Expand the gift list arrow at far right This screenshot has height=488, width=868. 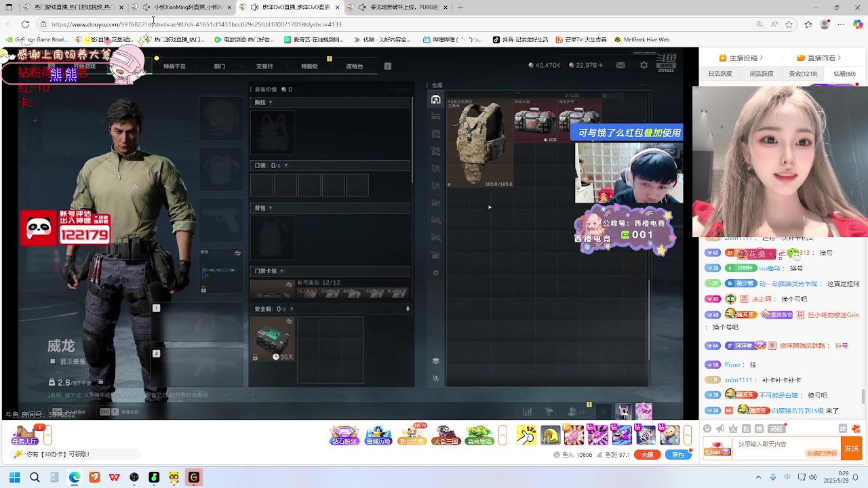(688, 435)
